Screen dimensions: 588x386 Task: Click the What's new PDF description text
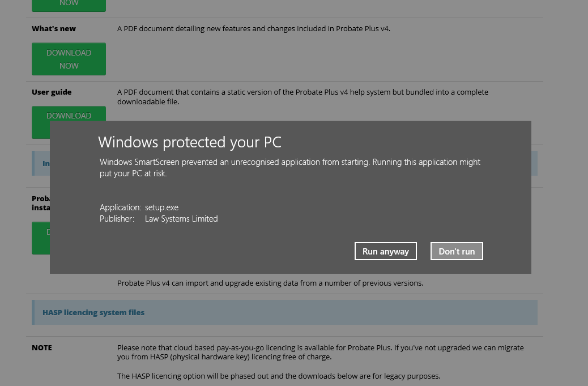point(253,28)
